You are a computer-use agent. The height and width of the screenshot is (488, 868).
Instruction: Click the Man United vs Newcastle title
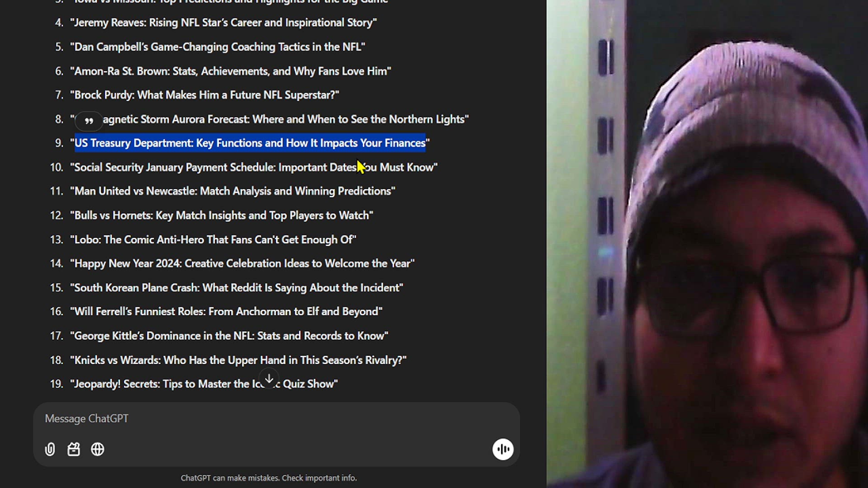point(232,191)
